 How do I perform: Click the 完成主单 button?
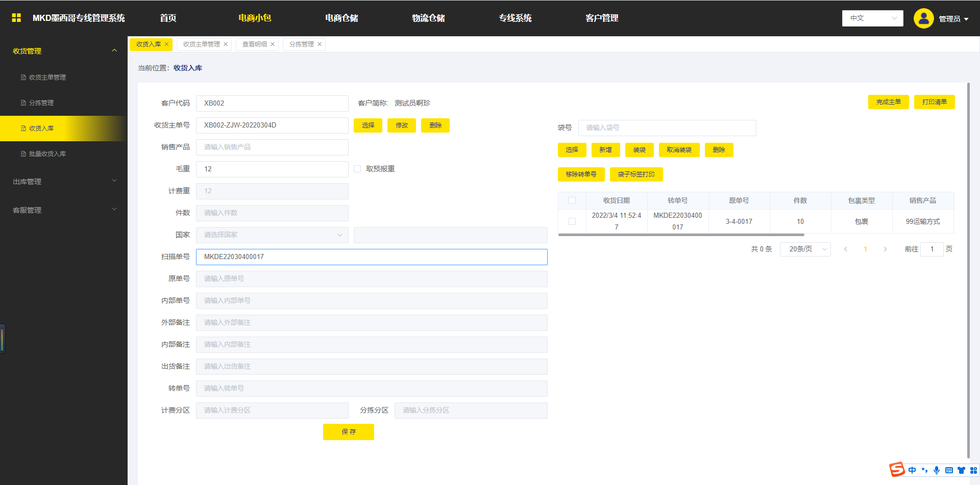click(x=888, y=102)
